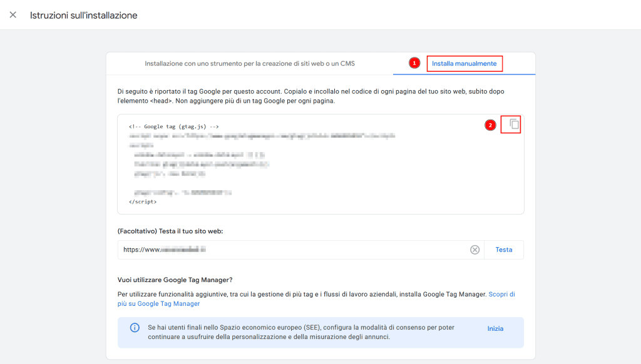Click the red number 2 marker
This screenshot has width=641, height=364.
pos(491,125)
